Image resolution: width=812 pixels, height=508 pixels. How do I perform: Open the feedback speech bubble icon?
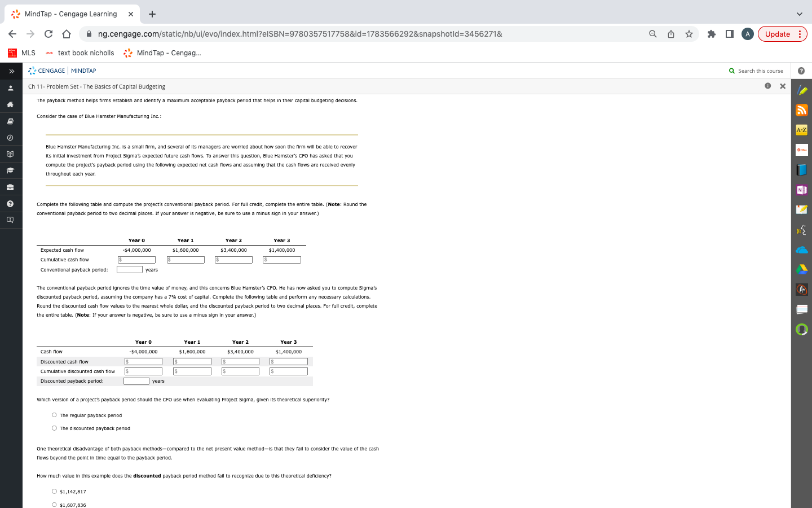click(10, 220)
